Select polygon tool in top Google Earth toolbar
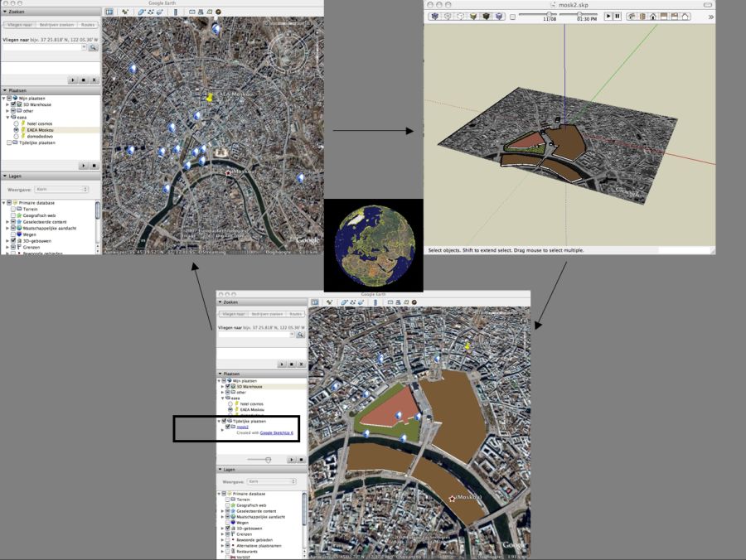 [141, 12]
